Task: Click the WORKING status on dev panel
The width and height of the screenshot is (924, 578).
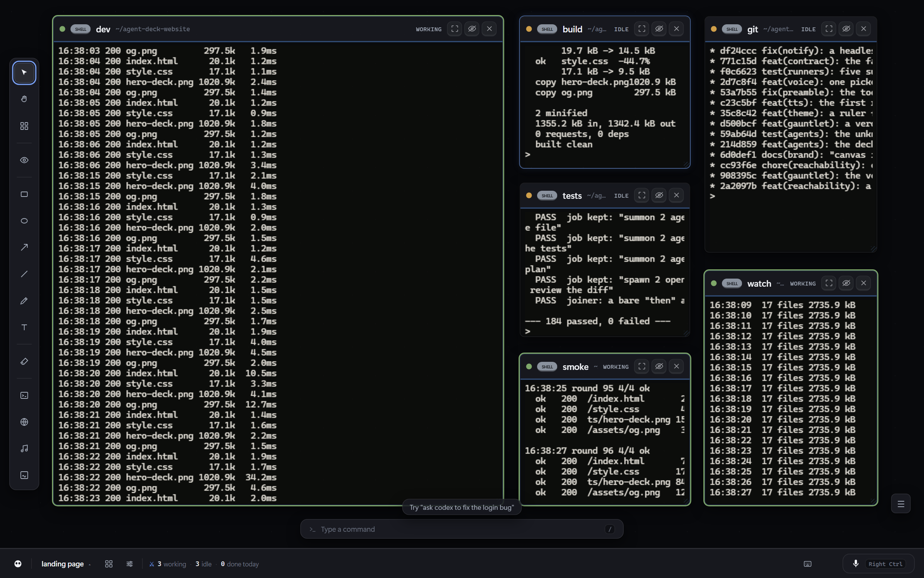Action: point(429,29)
